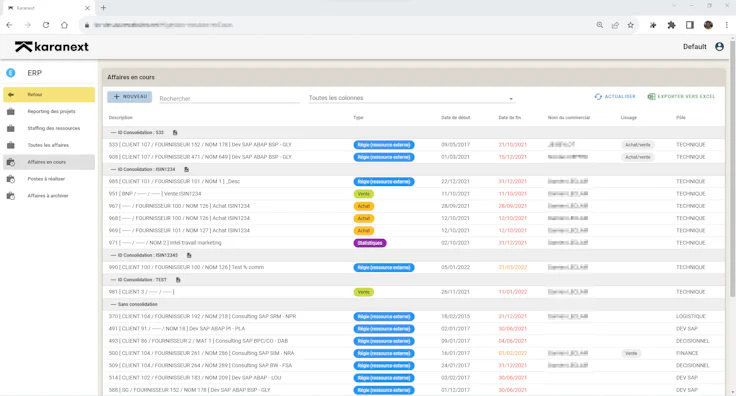736x396 pixels.
Task: Go to Affaires à archiver
Action: (49, 196)
